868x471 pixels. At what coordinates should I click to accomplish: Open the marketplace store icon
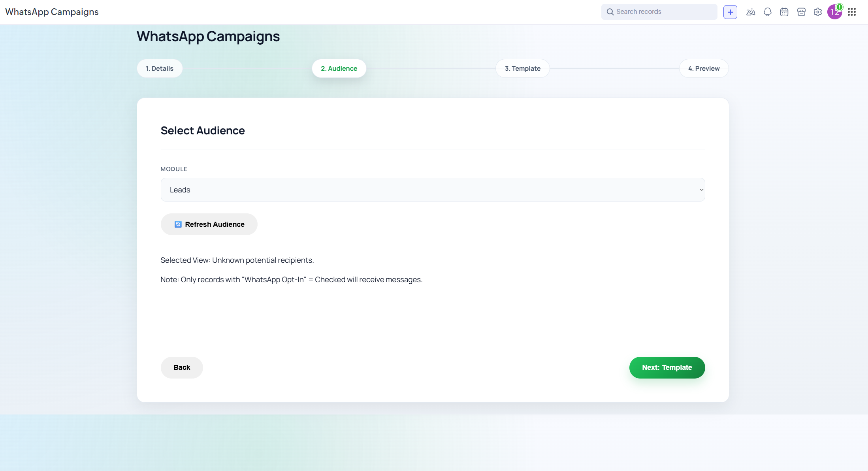[801, 12]
